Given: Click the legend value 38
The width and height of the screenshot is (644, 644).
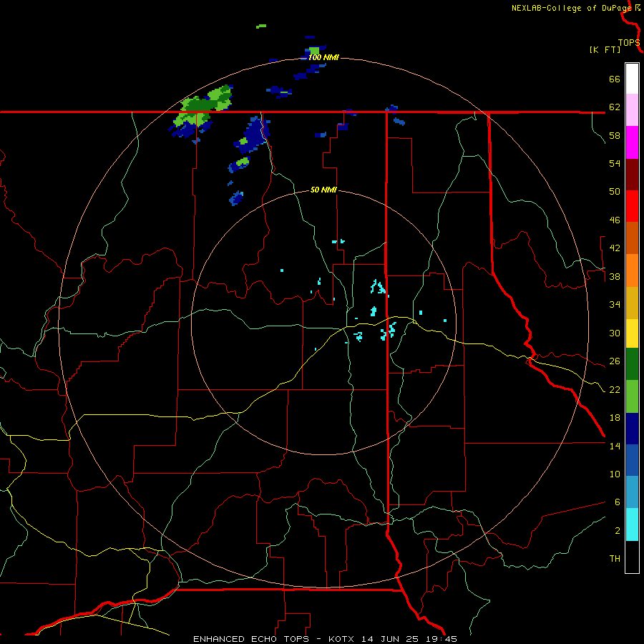Looking at the screenshot, I should click(615, 276).
